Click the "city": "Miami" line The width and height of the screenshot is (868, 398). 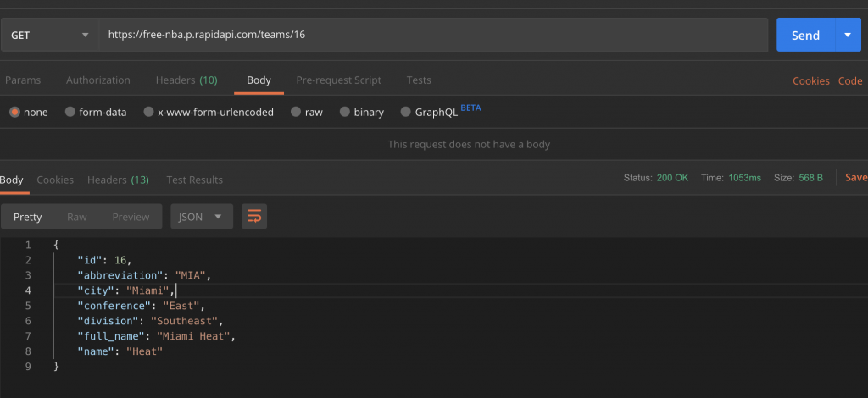[126, 290]
